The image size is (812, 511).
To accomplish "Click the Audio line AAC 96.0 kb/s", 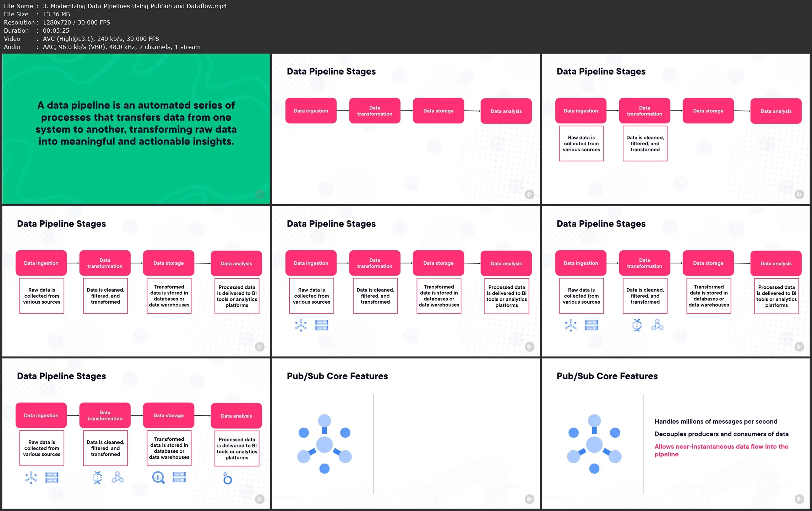I will 102,47.
